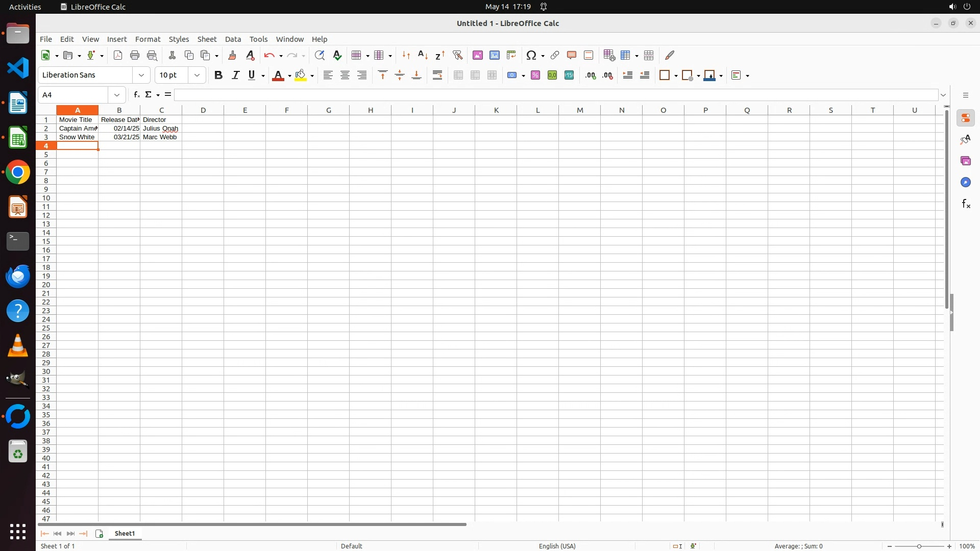This screenshot has height=551, width=980.
Task: Open the Navigator sidebar panel
Action: click(x=966, y=183)
